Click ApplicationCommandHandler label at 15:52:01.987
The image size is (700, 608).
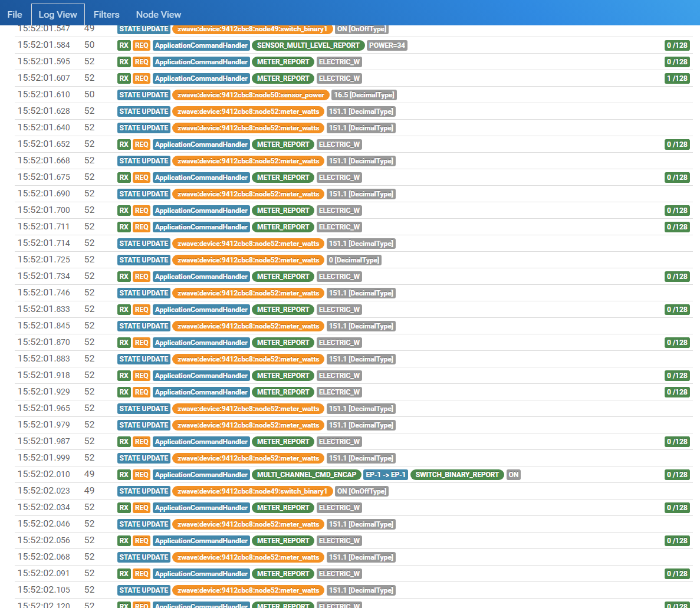click(201, 442)
